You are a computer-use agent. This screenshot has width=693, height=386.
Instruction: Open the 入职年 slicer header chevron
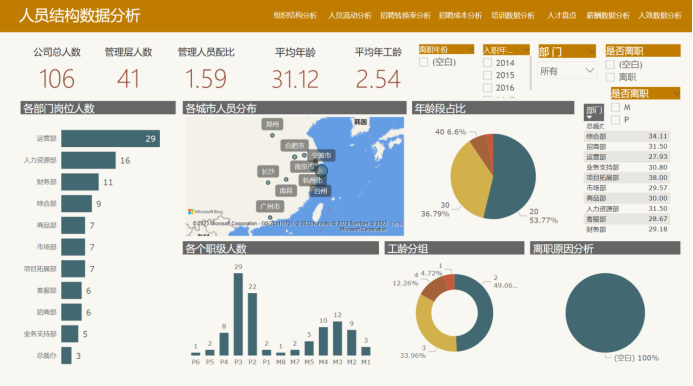point(525,50)
